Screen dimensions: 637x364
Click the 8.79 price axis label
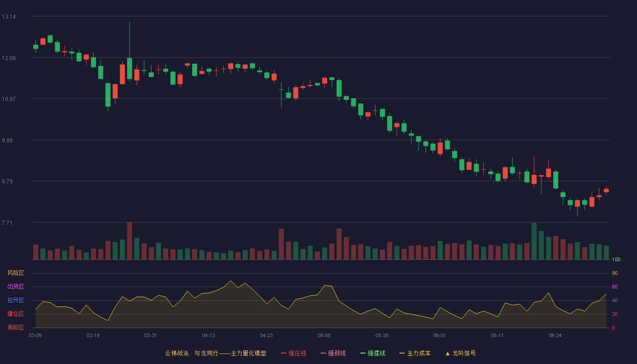pyautogui.click(x=7, y=182)
